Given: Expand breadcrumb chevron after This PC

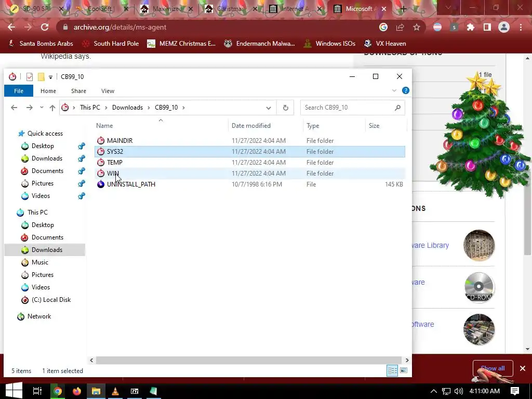Looking at the screenshot, I should tap(106, 108).
